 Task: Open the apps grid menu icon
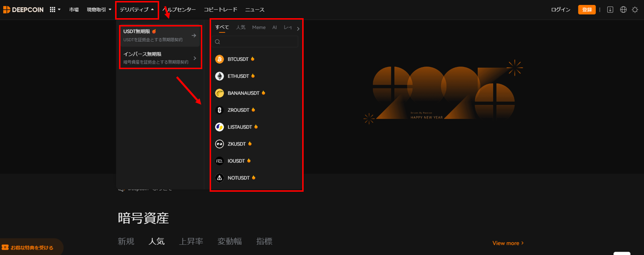coord(53,9)
